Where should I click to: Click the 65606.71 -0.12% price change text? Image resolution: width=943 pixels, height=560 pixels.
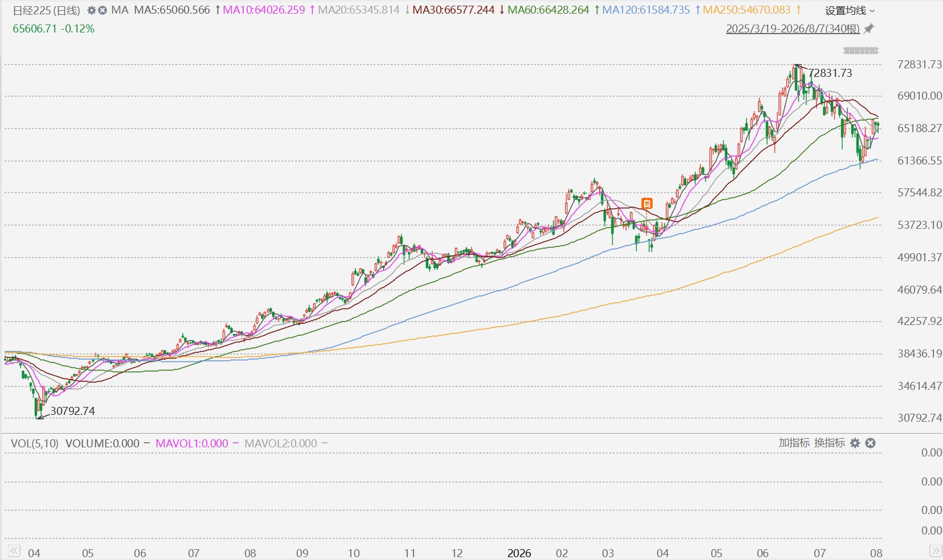pyautogui.click(x=54, y=28)
